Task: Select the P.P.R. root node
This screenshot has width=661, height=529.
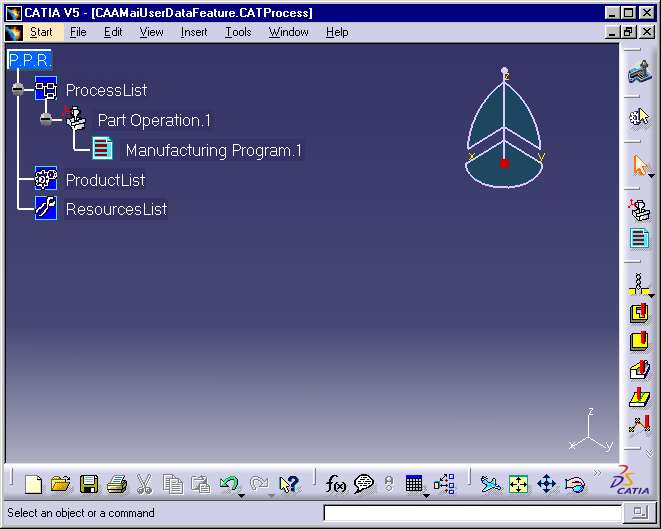Action: pos(30,60)
